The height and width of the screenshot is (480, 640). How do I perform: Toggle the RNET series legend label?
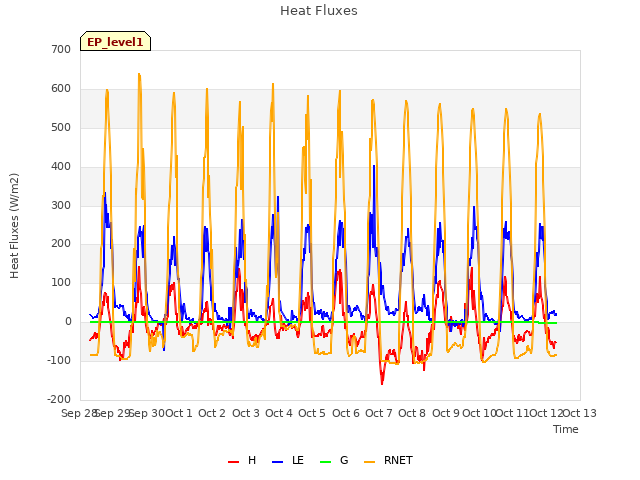[x=398, y=460]
